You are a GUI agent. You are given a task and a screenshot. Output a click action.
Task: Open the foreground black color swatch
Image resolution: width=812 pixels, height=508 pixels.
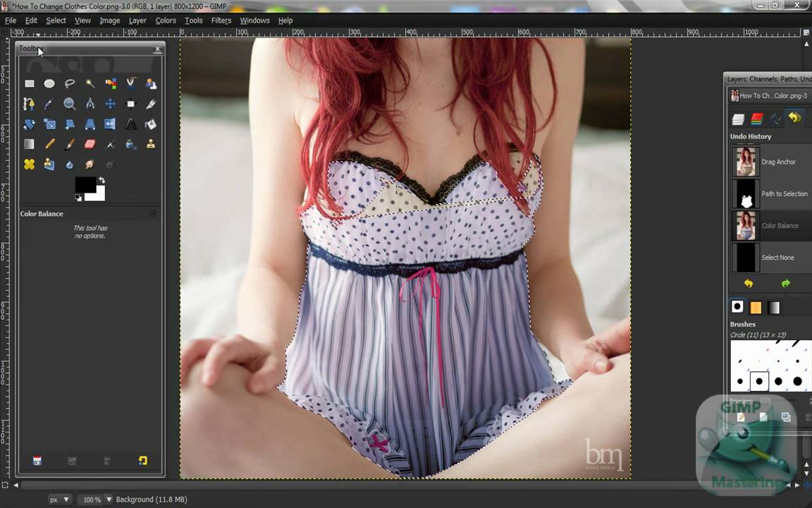pos(85,184)
